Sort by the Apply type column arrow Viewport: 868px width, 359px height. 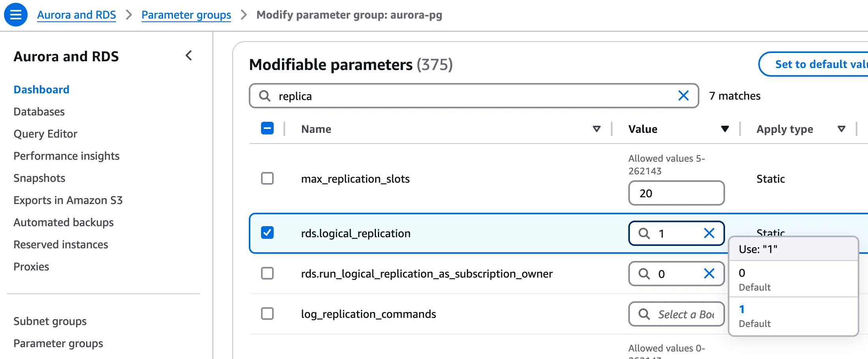coord(841,129)
